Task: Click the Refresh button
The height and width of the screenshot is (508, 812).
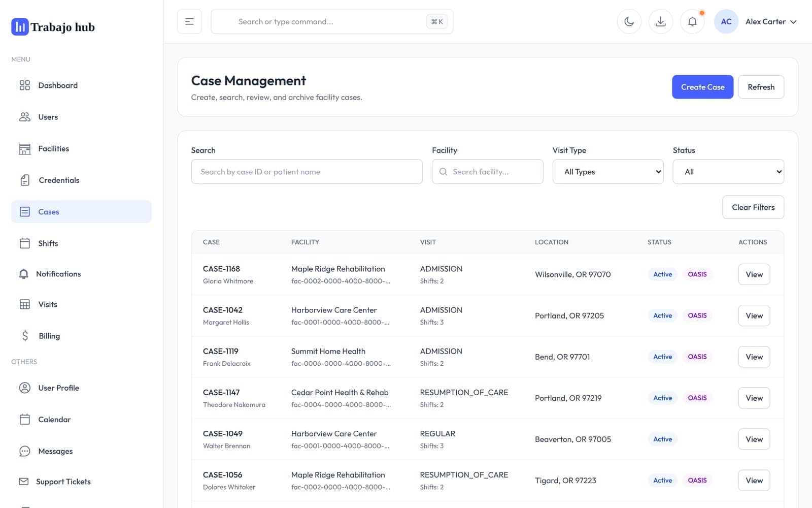Action: tap(761, 87)
